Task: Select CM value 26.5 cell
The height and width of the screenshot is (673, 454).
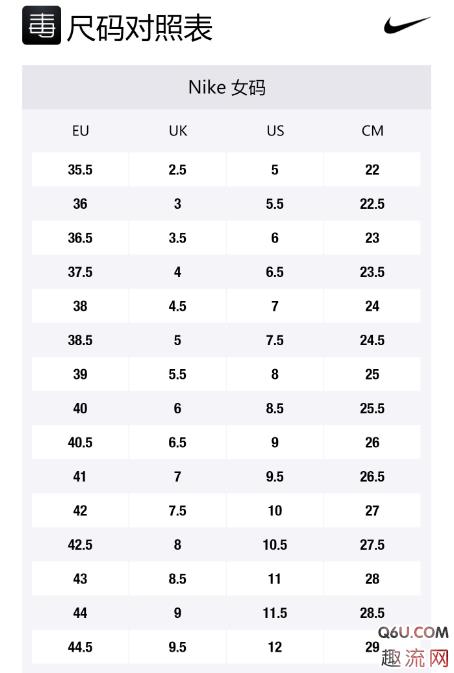Action: point(372,476)
